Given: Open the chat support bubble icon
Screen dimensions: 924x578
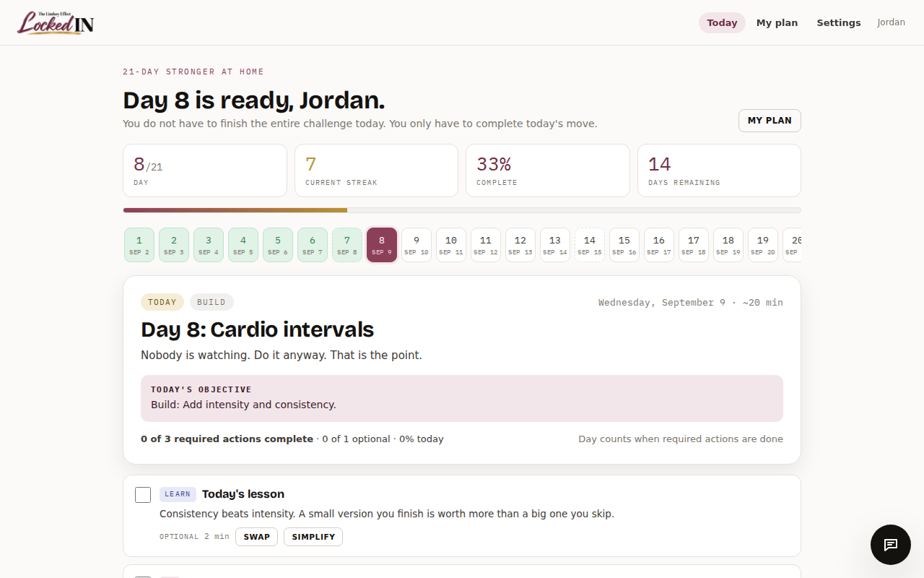Looking at the screenshot, I should 890,545.
